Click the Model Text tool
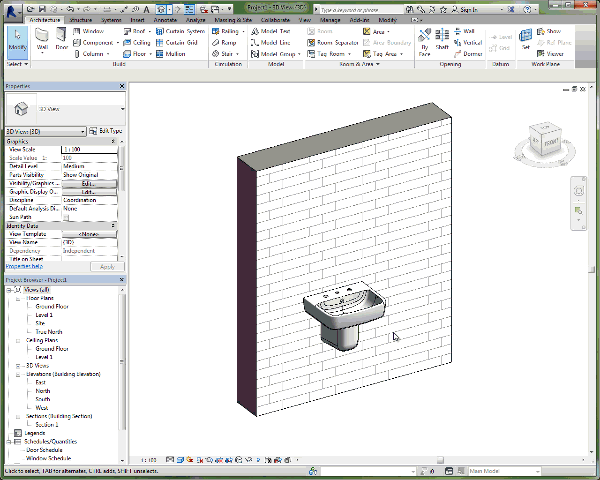Image resolution: width=600 pixels, height=480 pixels. pos(273,31)
